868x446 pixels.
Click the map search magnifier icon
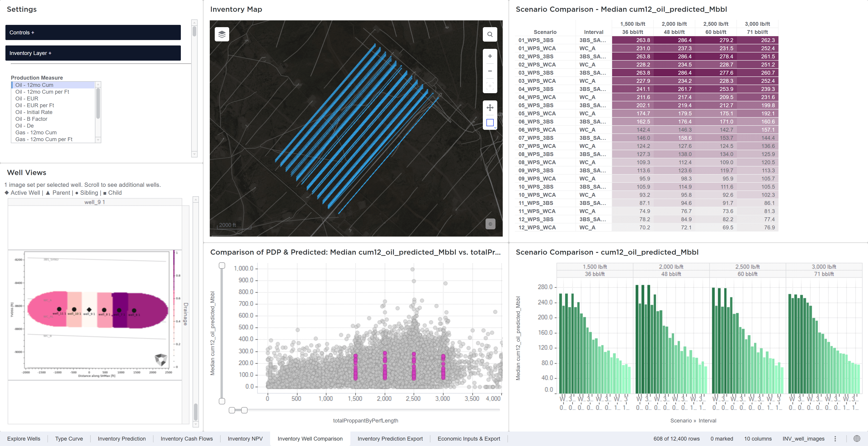coord(490,34)
